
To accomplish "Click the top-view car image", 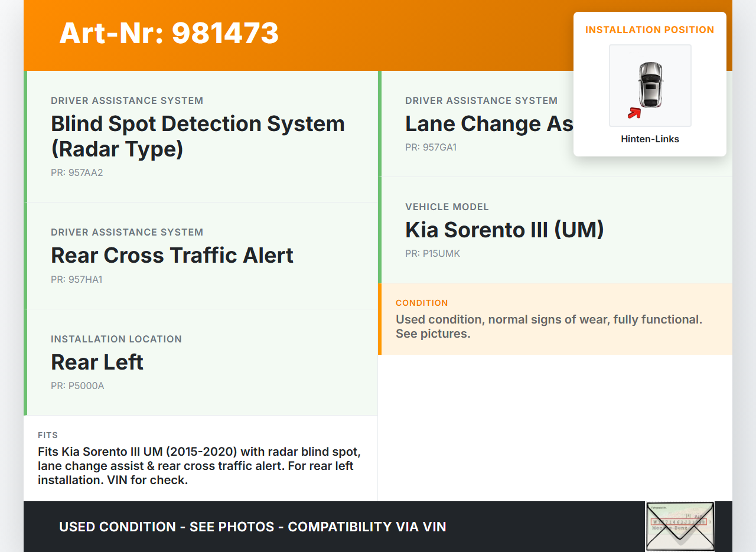I will pos(650,84).
